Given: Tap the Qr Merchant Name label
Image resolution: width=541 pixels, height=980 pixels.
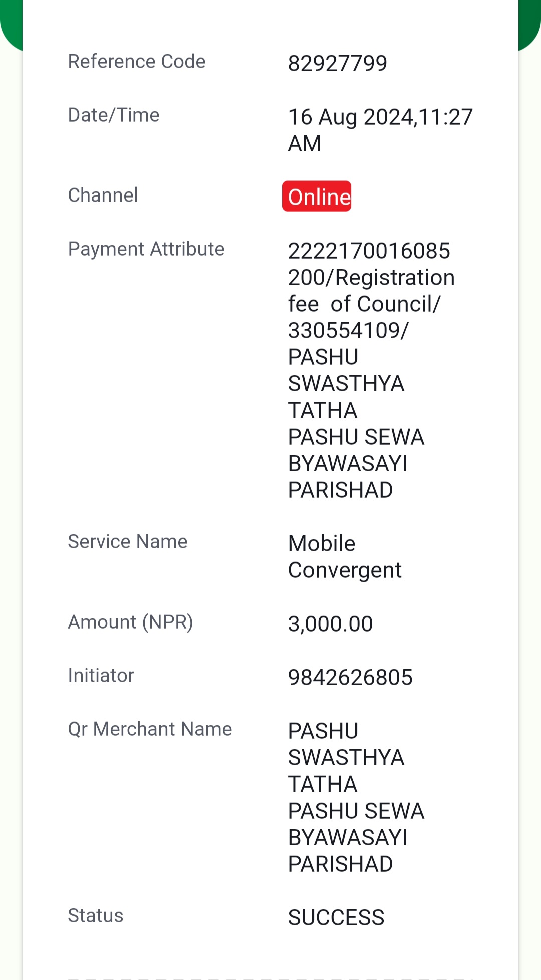Looking at the screenshot, I should click(150, 729).
